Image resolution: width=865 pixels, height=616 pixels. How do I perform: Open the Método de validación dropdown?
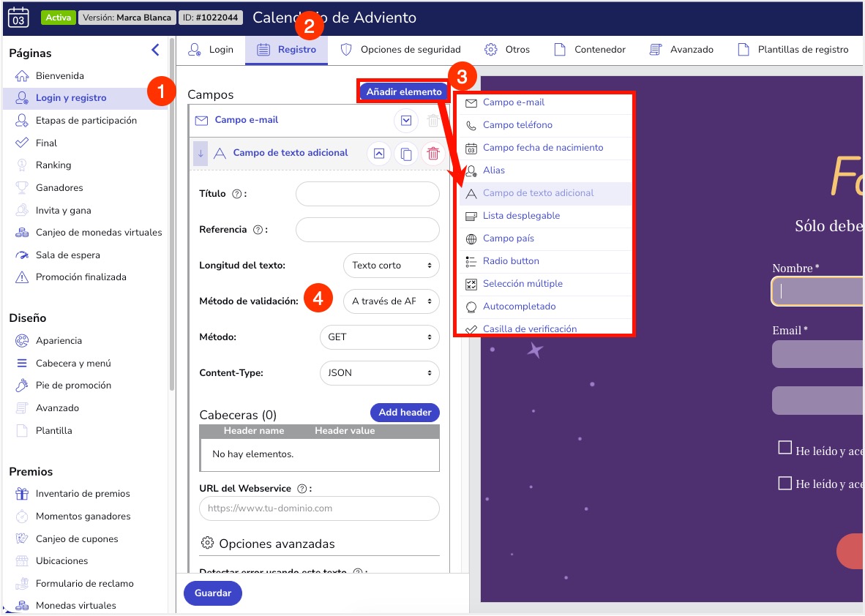[x=392, y=301]
